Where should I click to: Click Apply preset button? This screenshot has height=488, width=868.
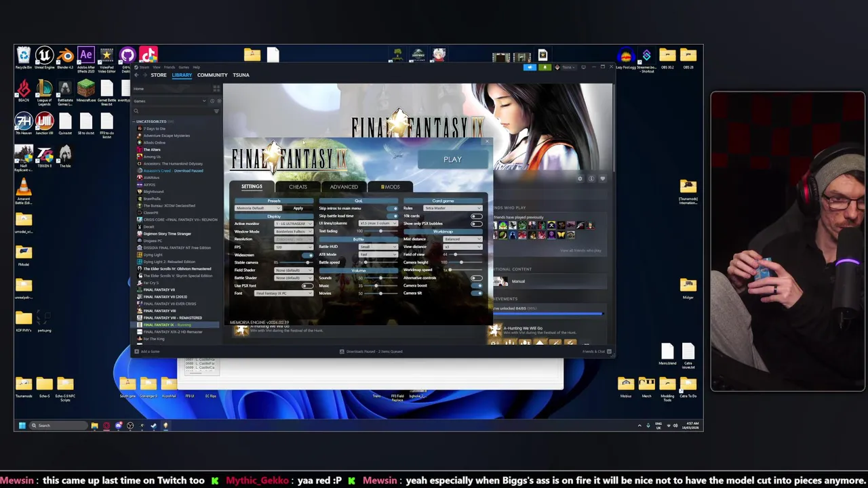tap(298, 208)
